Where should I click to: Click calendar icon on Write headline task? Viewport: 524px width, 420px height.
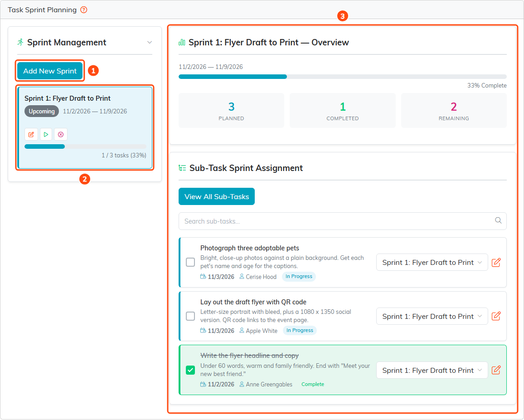203,384
